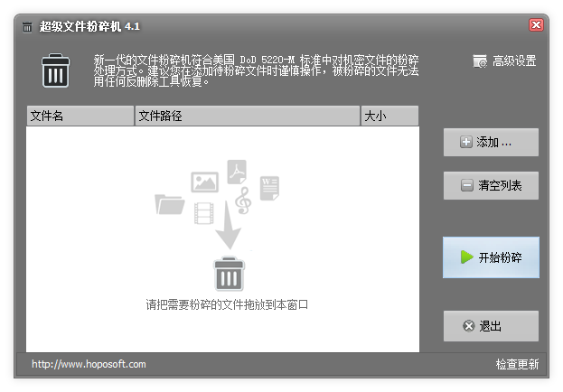
Task: Click the text document icon in the drop area
Action: coord(269,187)
